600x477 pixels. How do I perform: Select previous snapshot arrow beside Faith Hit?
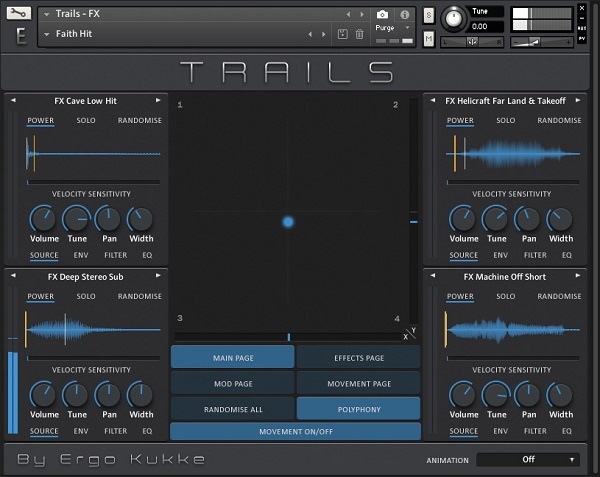[x=310, y=34]
